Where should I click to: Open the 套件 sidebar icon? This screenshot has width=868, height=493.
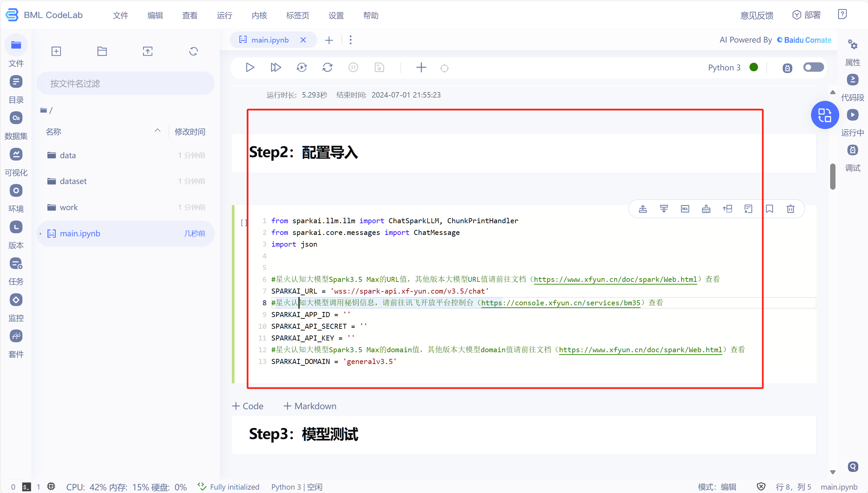[16, 336]
